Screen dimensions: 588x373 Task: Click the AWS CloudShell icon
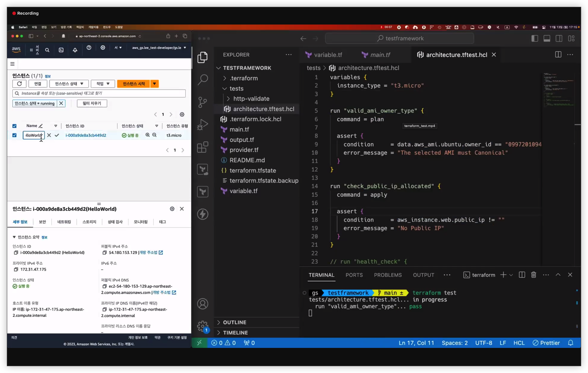(61, 50)
